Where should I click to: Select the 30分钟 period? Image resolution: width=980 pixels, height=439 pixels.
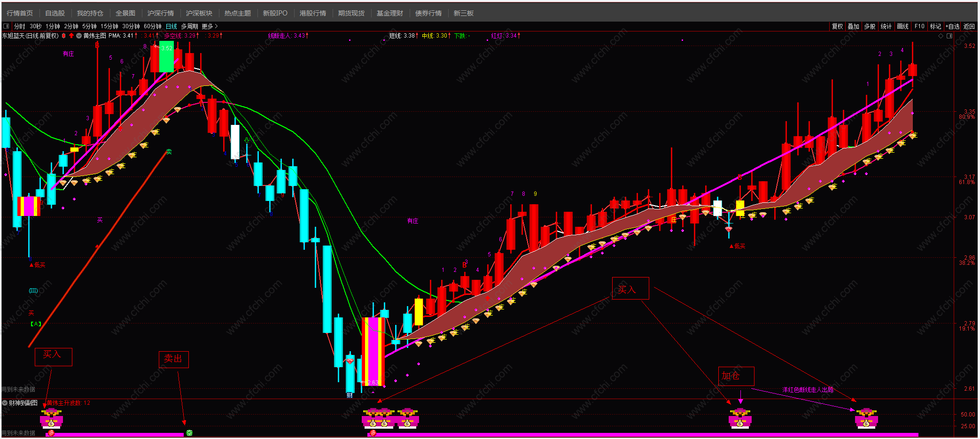tap(131, 26)
